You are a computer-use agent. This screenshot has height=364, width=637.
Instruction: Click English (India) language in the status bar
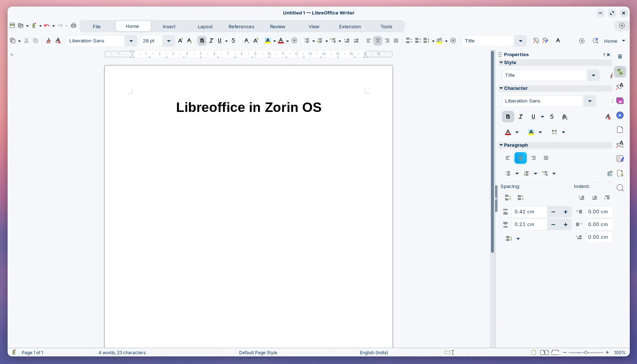[x=374, y=352]
